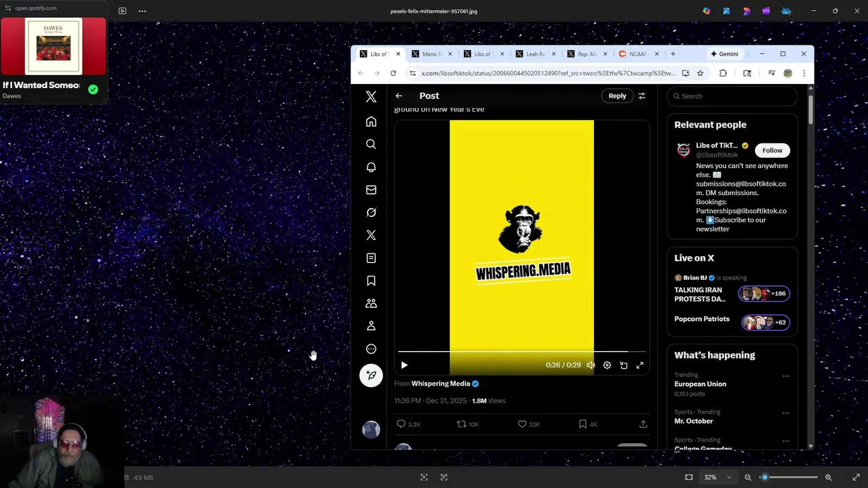Open Messages envelope in X sidebar
868x488 pixels.
click(x=371, y=190)
